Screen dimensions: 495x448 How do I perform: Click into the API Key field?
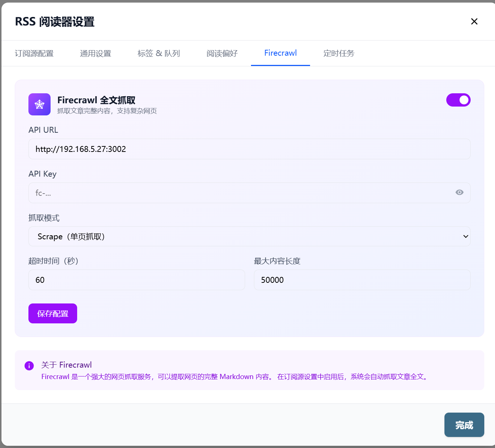(x=250, y=193)
